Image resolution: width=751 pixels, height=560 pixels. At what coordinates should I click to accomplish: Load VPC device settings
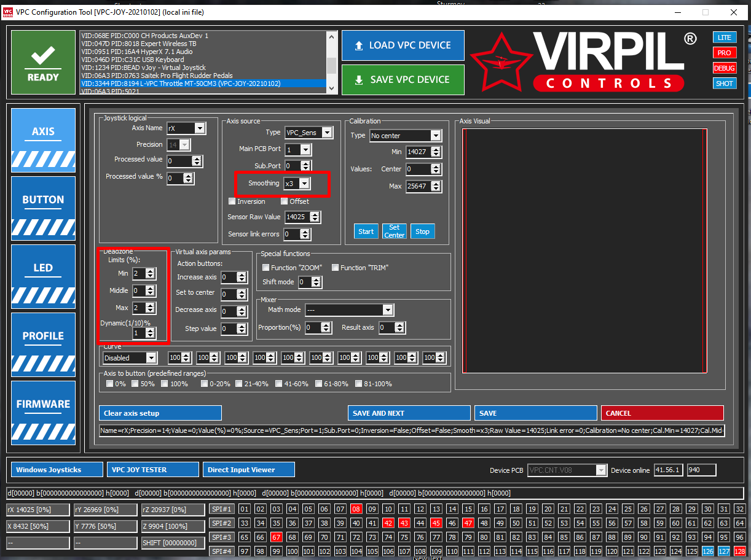[x=403, y=45]
